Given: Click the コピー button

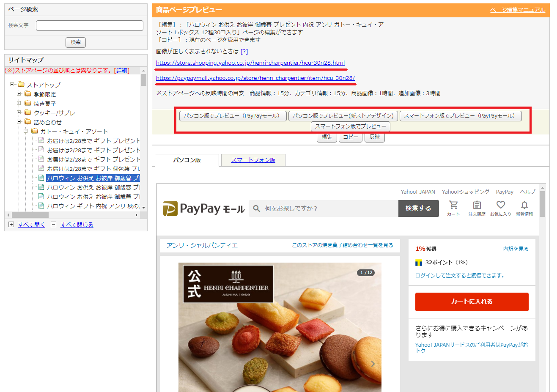Looking at the screenshot, I should [x=351, y=137].
